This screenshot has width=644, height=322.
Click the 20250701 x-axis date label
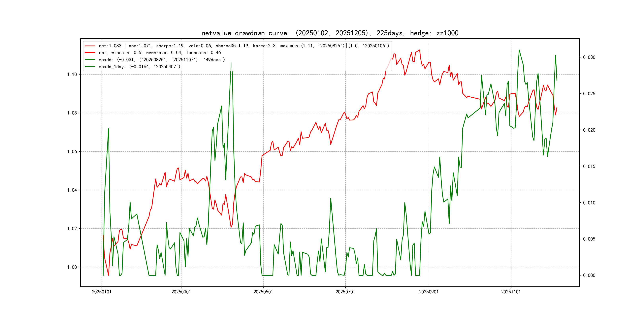click(345, 292)
